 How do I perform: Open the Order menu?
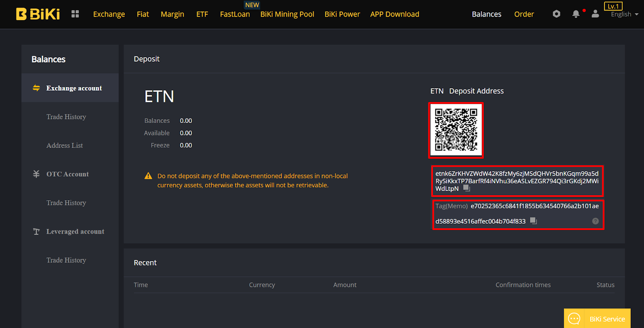tap(524, 14)
